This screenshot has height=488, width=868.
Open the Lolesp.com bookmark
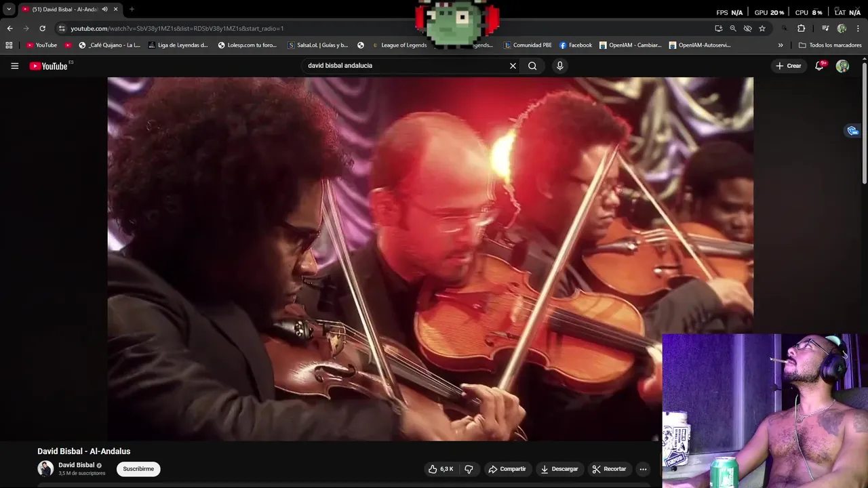(x=248, y=45)
